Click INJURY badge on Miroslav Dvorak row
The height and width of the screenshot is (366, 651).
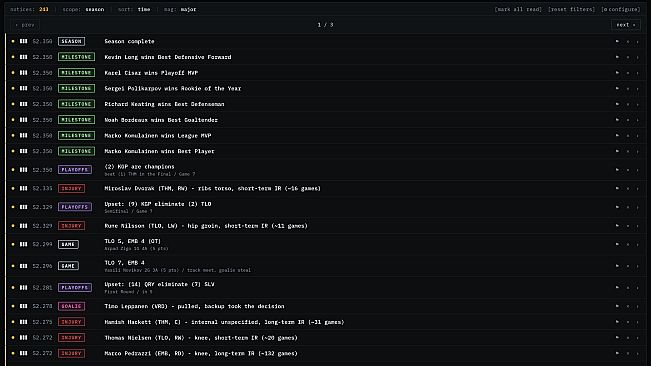tap(71, 188)
